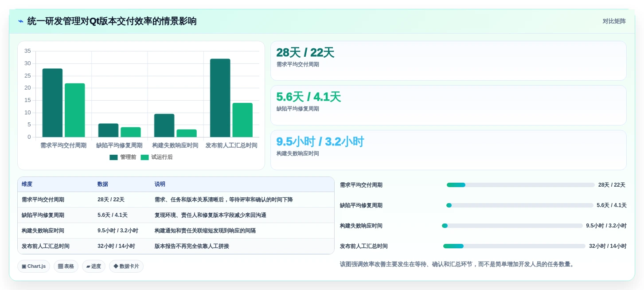The width and height of the screenshot is (644, 290).
Task: Click the footnote starting 该图强调效率改善
Action: (x=458, y=264)
